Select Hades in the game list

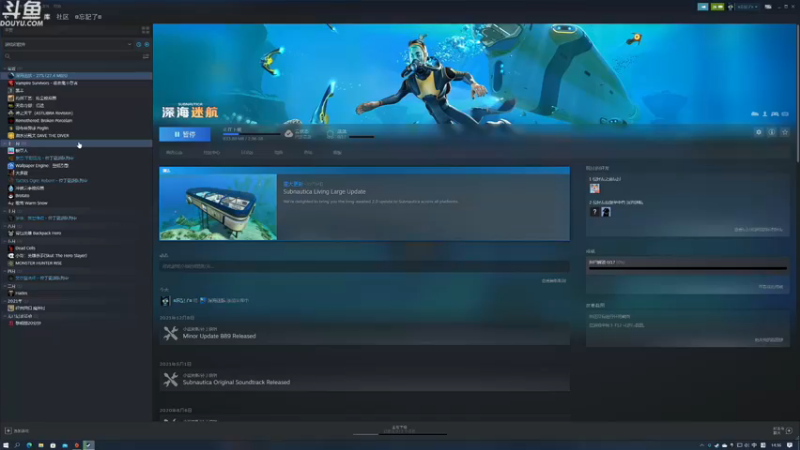77,293
